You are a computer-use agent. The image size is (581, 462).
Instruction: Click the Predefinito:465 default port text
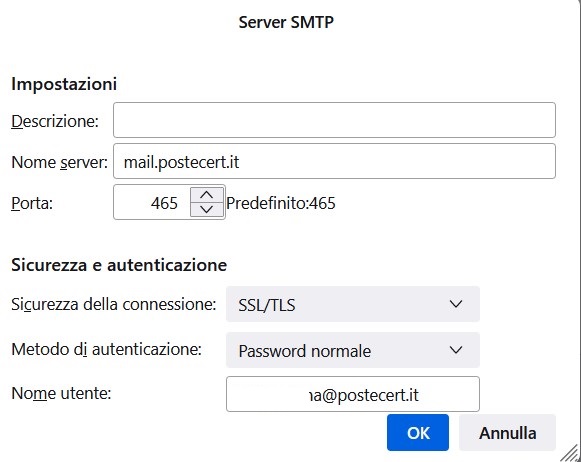[281, 203]
